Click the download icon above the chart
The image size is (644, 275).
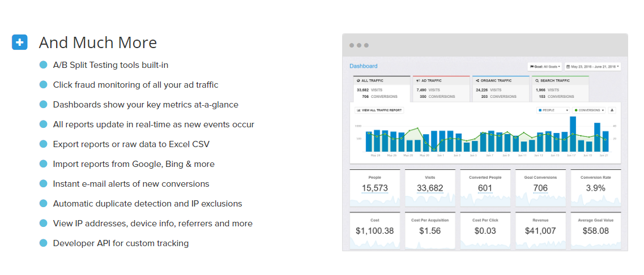tap(612, 110)
